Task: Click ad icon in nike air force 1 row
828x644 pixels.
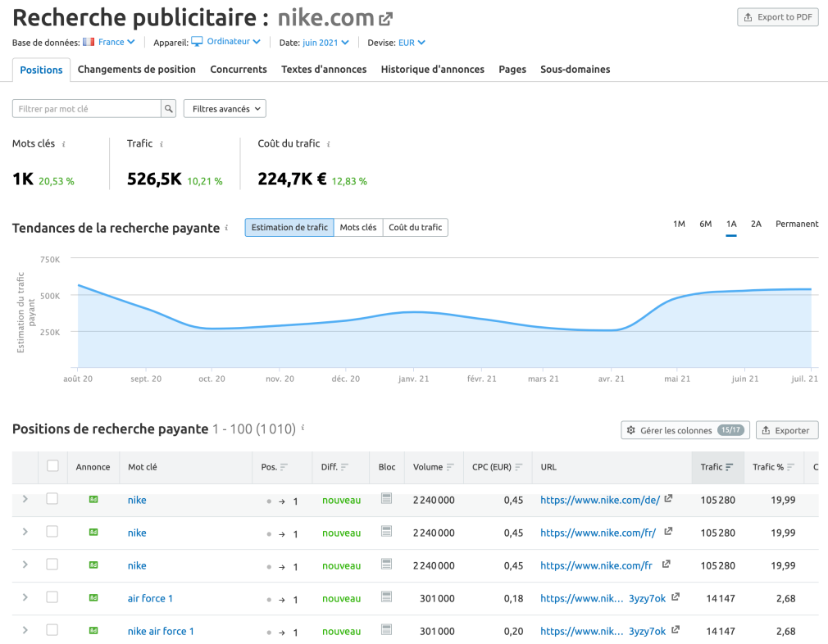Action: pyautogui.click(x=93, y=630)
